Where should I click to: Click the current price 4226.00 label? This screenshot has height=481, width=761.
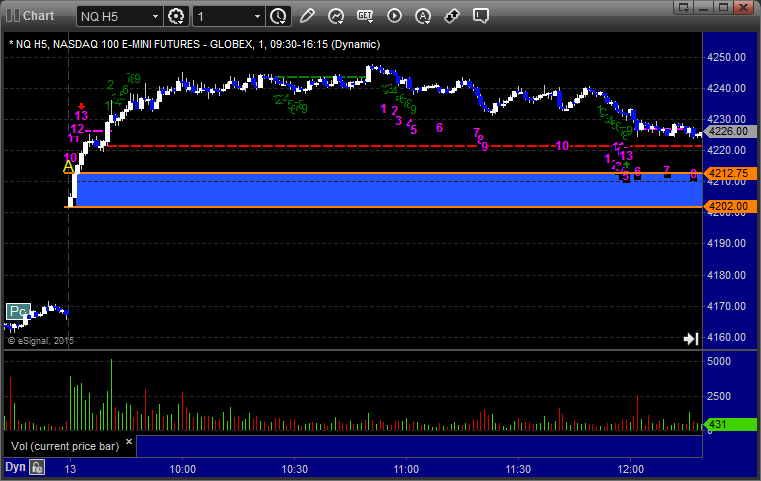coord(729,131)
